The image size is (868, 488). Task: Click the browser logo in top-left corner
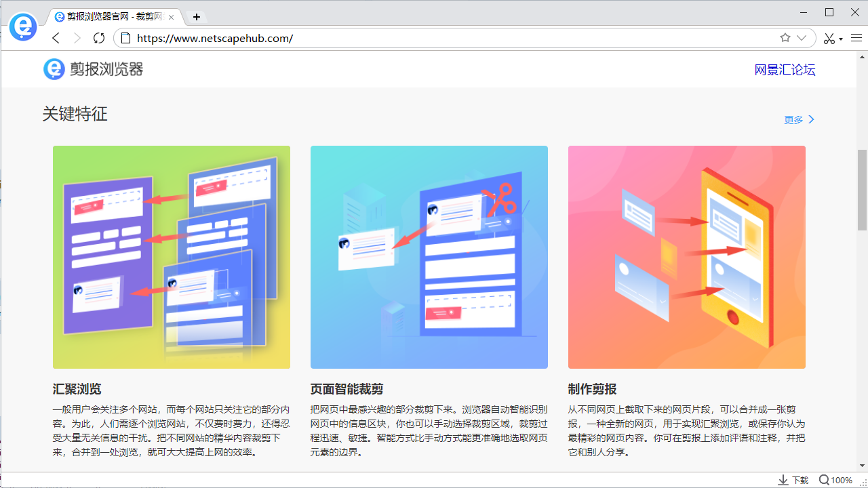(23, 27)
